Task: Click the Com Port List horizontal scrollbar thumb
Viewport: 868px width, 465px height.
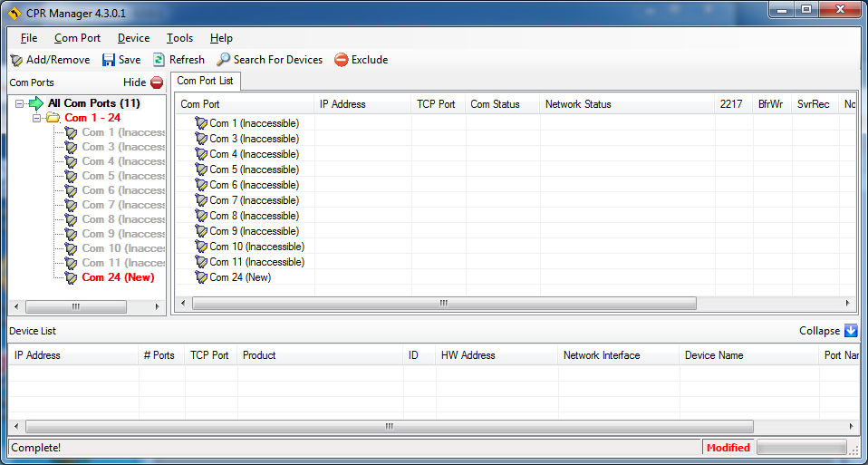Action: [444, 304]
